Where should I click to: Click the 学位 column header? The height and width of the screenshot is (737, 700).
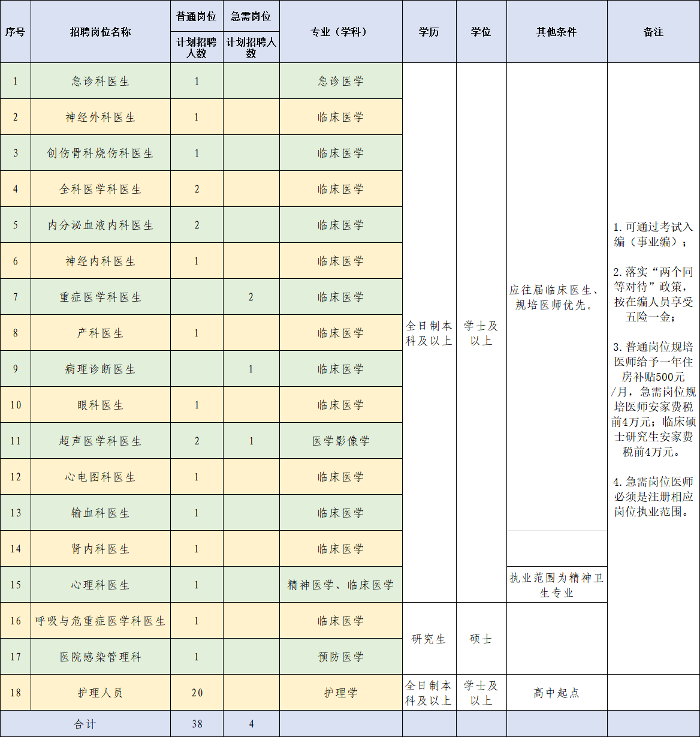pyautogui.click(x=481, y=32)
